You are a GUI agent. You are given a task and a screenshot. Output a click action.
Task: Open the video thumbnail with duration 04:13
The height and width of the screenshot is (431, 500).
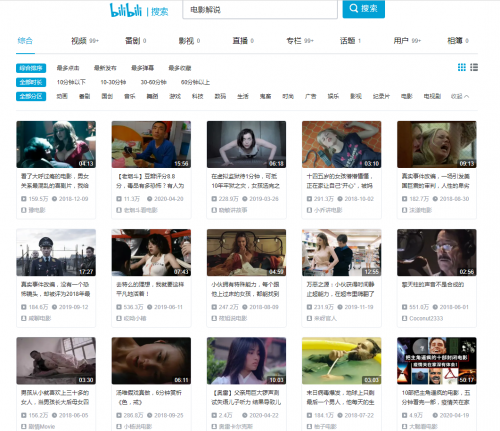[56, 144]
